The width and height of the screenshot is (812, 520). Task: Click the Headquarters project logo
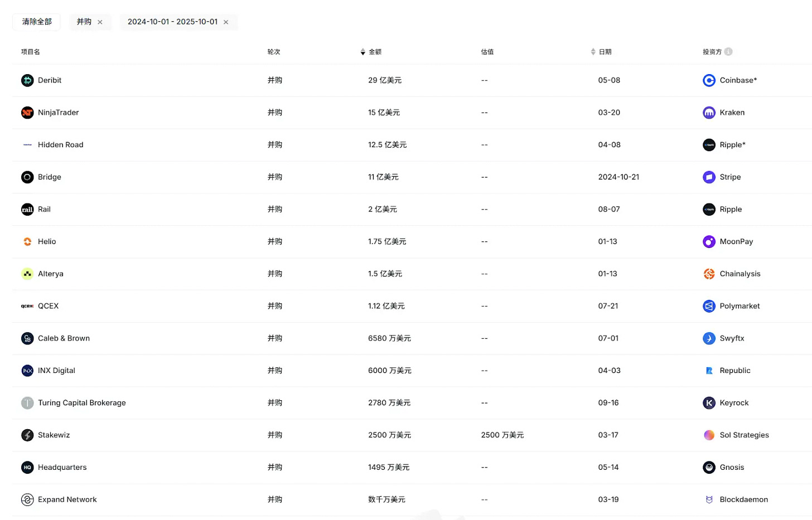pos(27,468)
